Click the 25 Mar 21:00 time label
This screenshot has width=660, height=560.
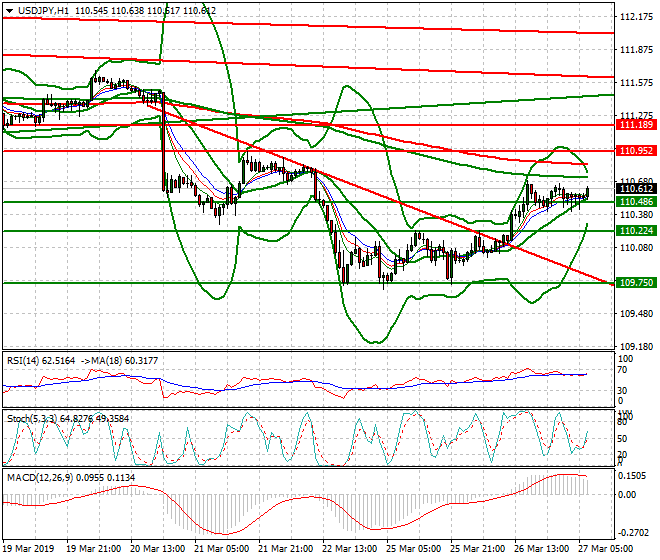(x=477, y=549)
